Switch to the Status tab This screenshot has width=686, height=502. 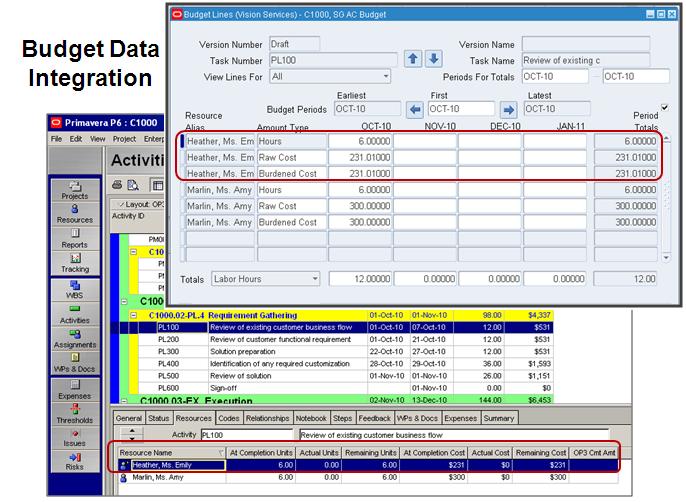(x=158, y=418)
